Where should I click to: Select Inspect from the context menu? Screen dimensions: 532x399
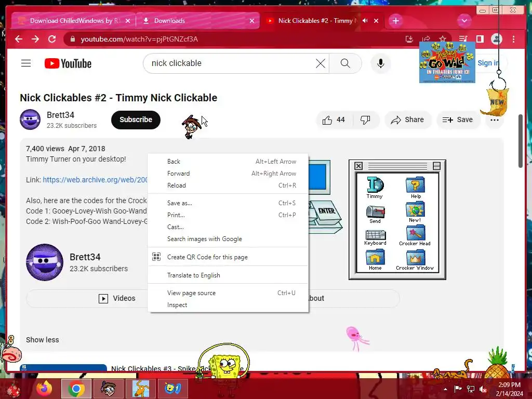[228, 304]
